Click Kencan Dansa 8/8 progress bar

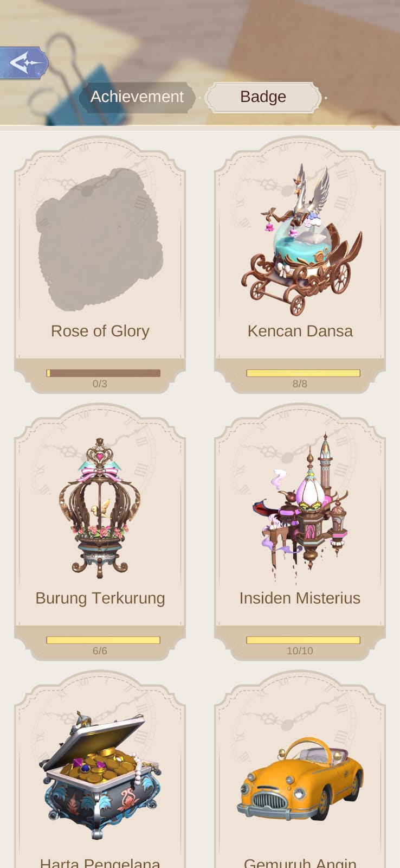tap(303, 373)
